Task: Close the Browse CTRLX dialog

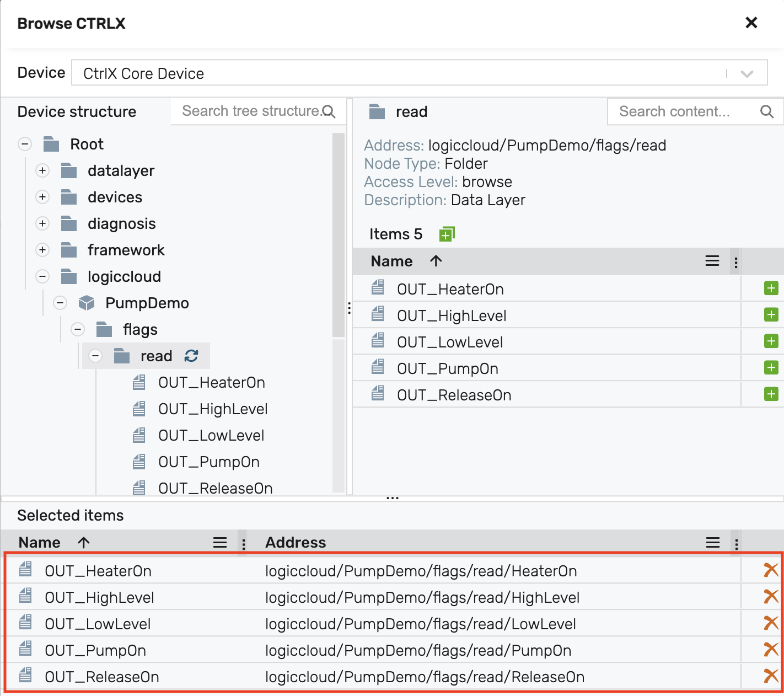Action: coord(751,23)
